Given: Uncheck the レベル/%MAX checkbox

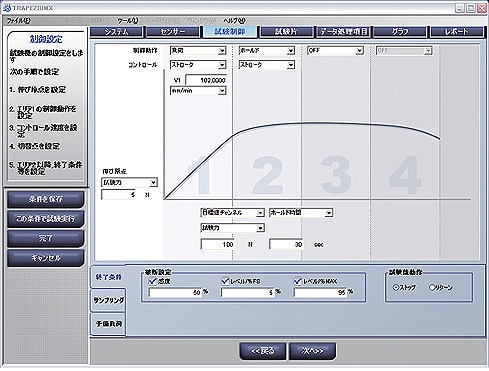Looking at the screenshot, I should (298, 281).
